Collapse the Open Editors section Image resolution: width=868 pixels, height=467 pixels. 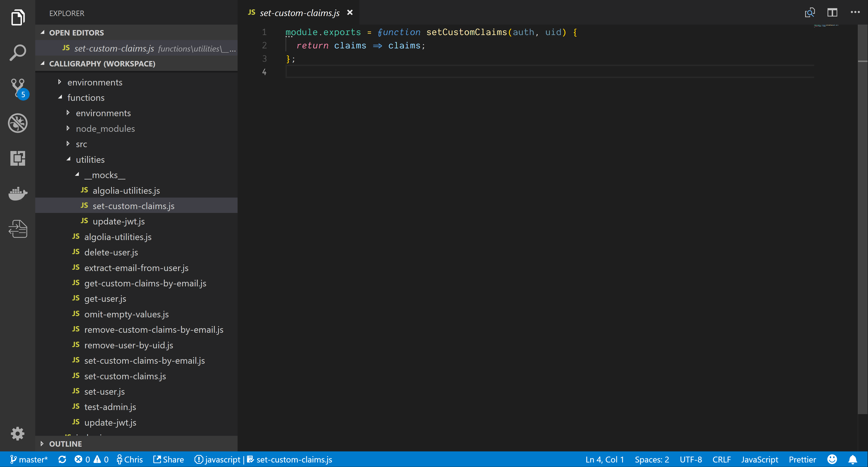pos(136,33)
